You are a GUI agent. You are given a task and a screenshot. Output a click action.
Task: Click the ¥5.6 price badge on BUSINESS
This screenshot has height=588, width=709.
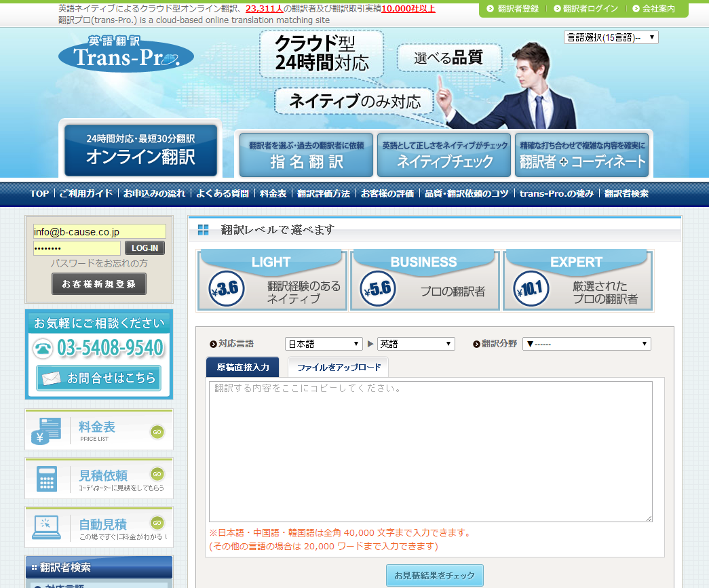[378, 288]
